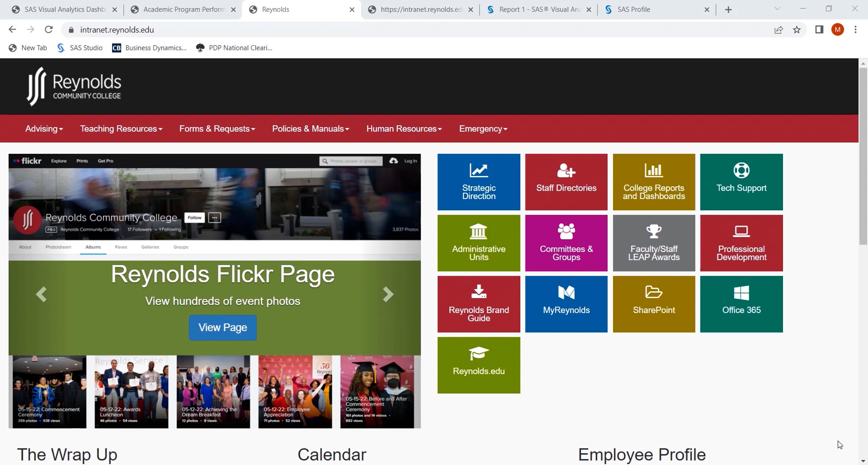
Task: View site information via the lock icon
Action: pos(71,30)
